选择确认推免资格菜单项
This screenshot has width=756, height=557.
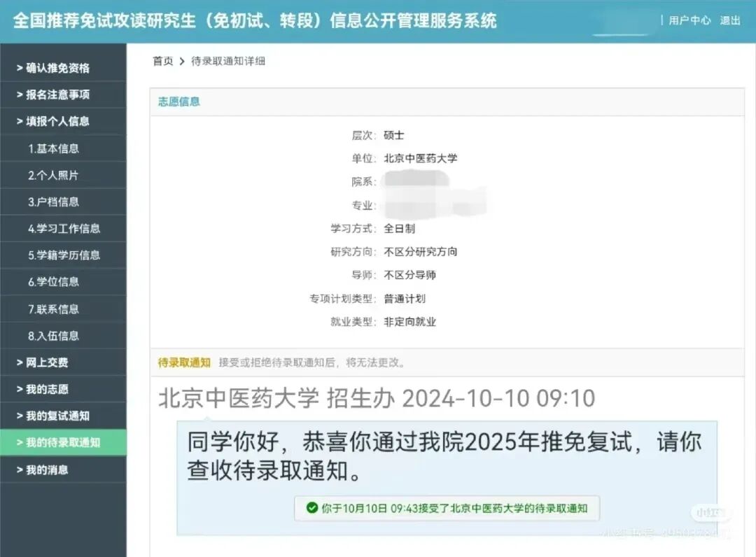(55, 67)
